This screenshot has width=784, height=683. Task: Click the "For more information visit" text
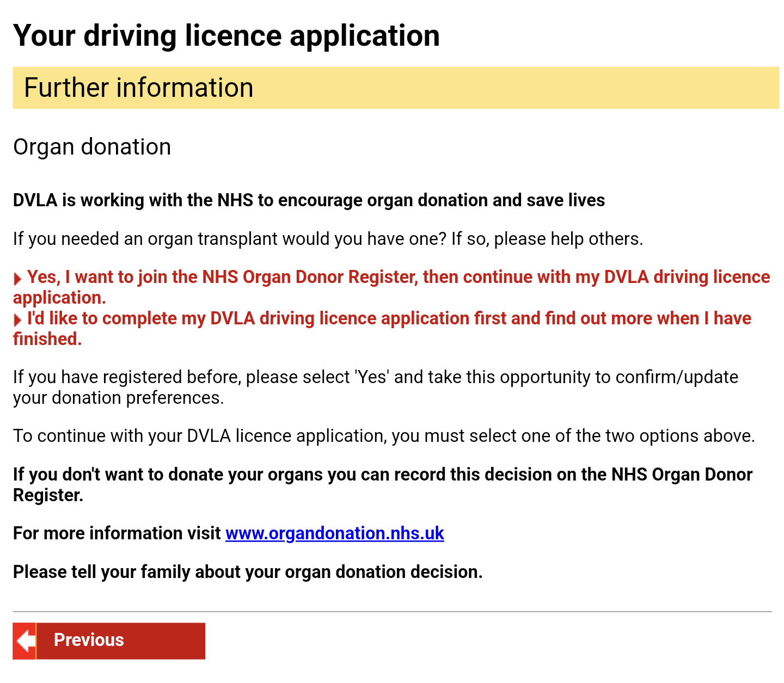click(117, 533)
